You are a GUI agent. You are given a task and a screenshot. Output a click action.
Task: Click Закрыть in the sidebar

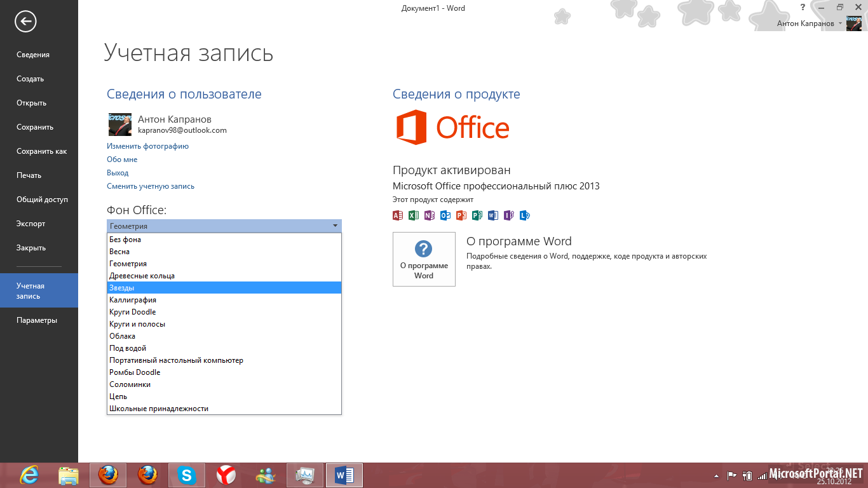39,248
